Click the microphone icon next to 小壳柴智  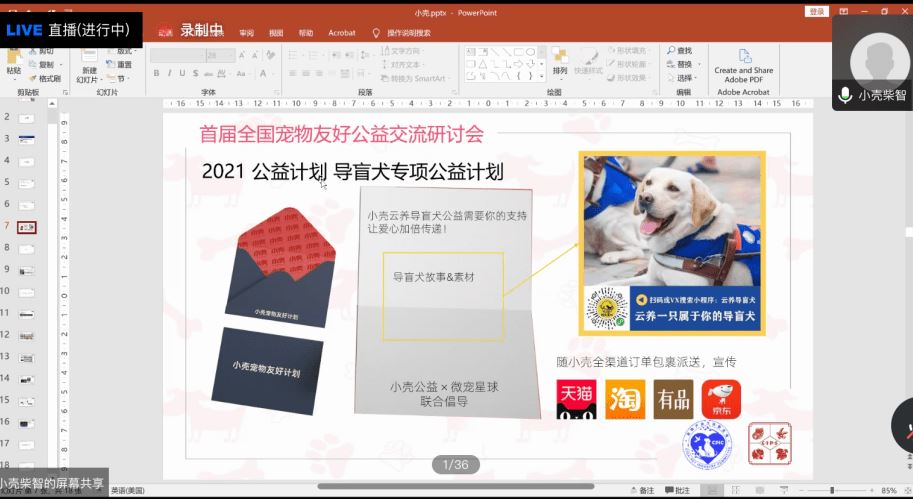pyautogui.click(x=845, y=95)
